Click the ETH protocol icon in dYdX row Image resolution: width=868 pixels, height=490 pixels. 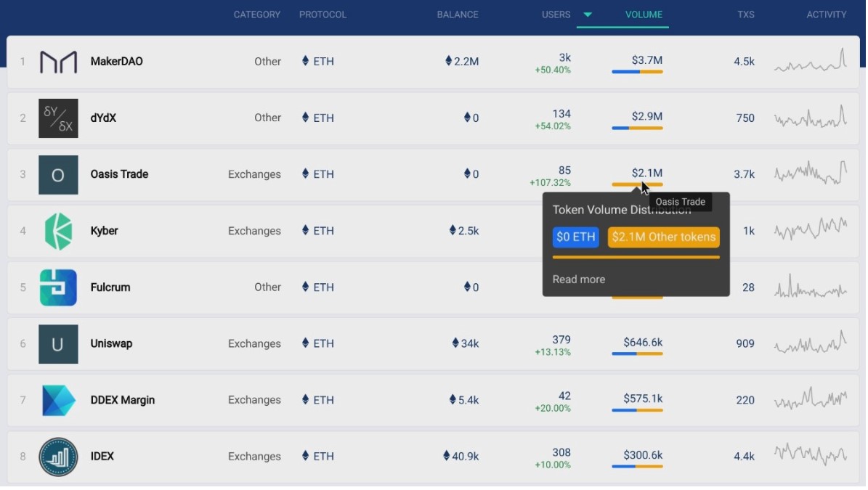pos(306,118)
